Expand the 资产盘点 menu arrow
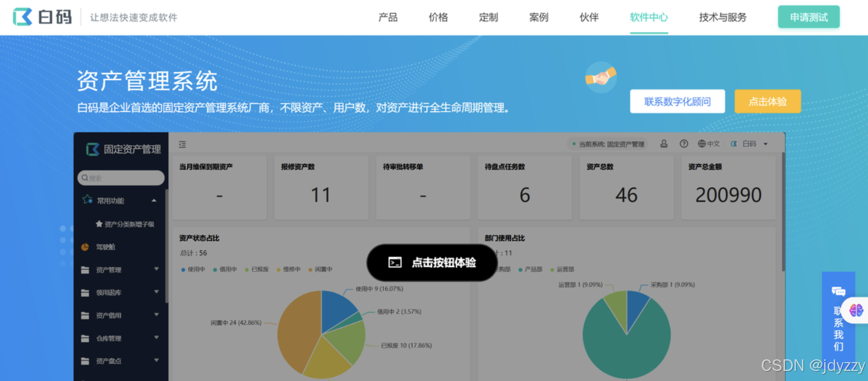 click(x=156, y=360)
